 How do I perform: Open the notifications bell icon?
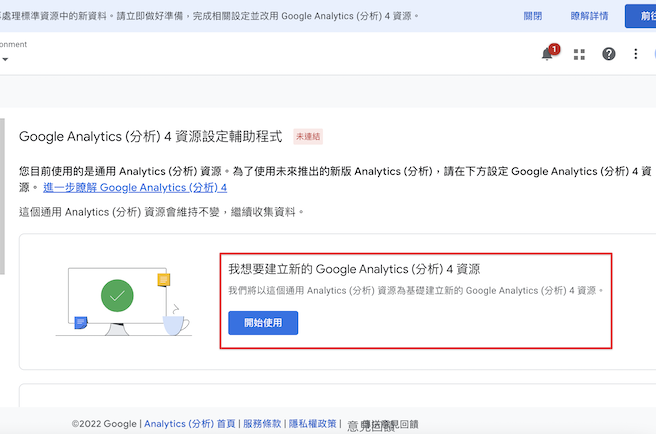(x=547, y=54)
